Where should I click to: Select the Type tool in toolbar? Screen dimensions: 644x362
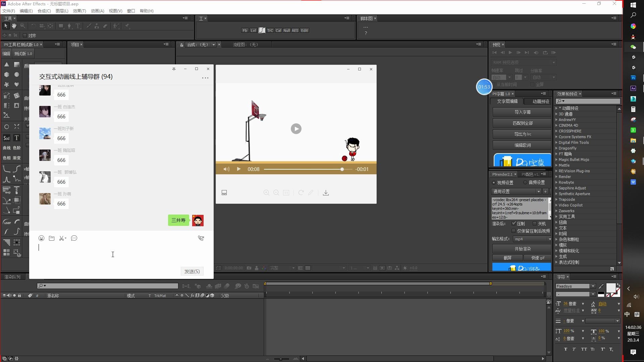tap(78, 26)
